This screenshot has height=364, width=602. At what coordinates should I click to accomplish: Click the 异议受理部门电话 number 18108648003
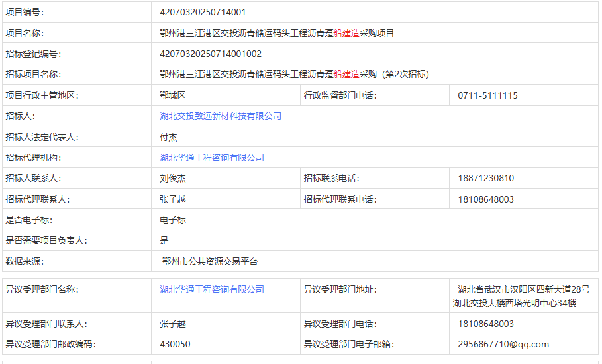(485, 324)
